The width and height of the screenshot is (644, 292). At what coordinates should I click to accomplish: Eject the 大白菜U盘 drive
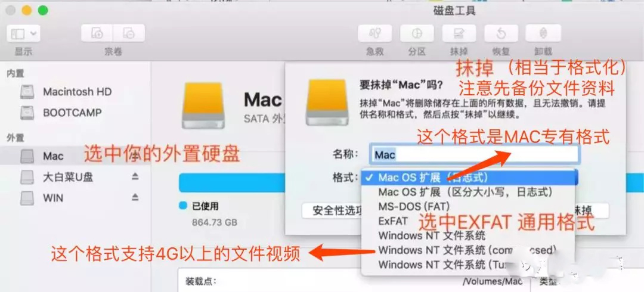[135, 176]
